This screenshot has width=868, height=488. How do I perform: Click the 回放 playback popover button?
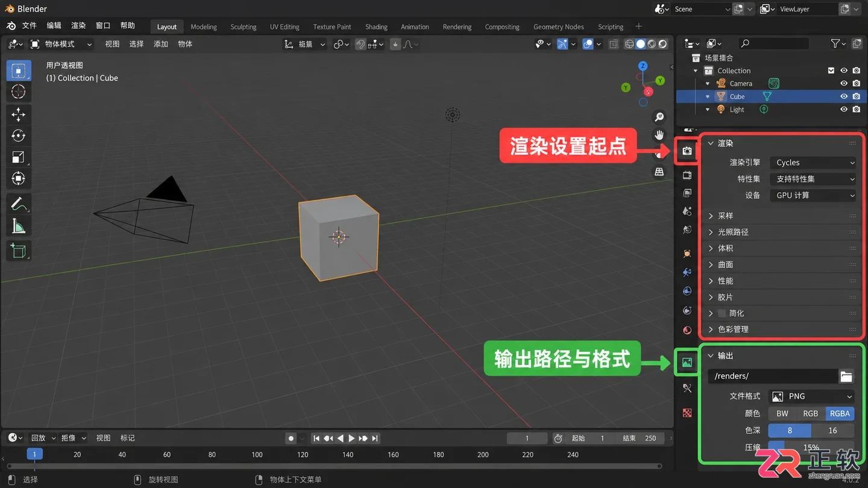[43, 439]
